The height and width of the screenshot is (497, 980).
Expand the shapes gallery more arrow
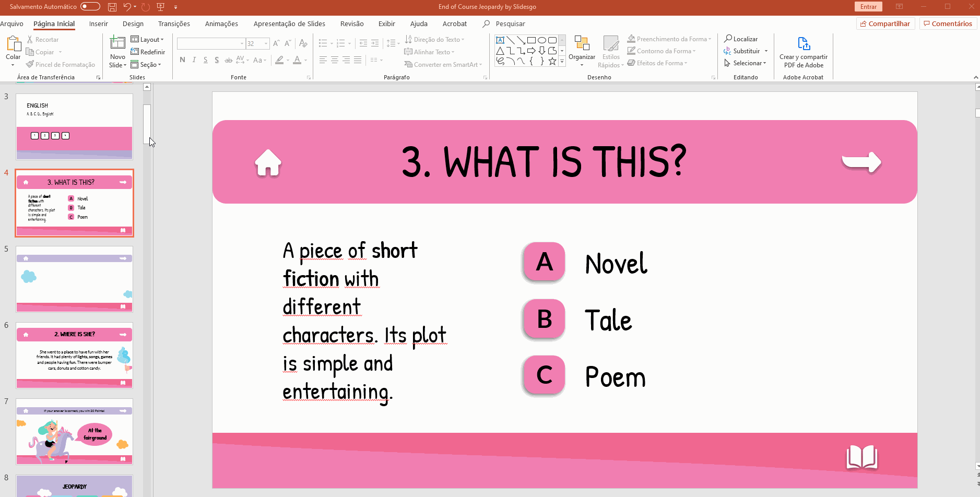pyautogui.click(x=562, y=62)
